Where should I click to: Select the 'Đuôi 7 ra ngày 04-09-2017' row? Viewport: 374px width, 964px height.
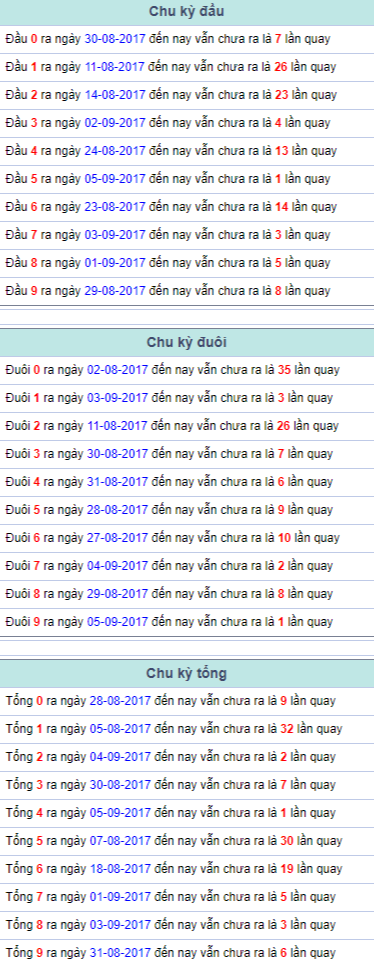click(187, 566)
